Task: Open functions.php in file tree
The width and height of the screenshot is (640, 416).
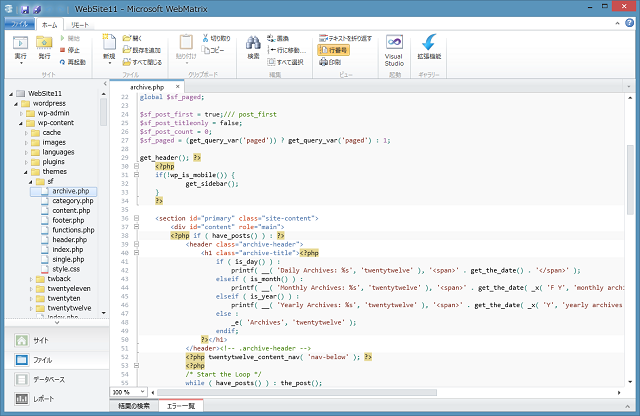Action: point(73,230)
